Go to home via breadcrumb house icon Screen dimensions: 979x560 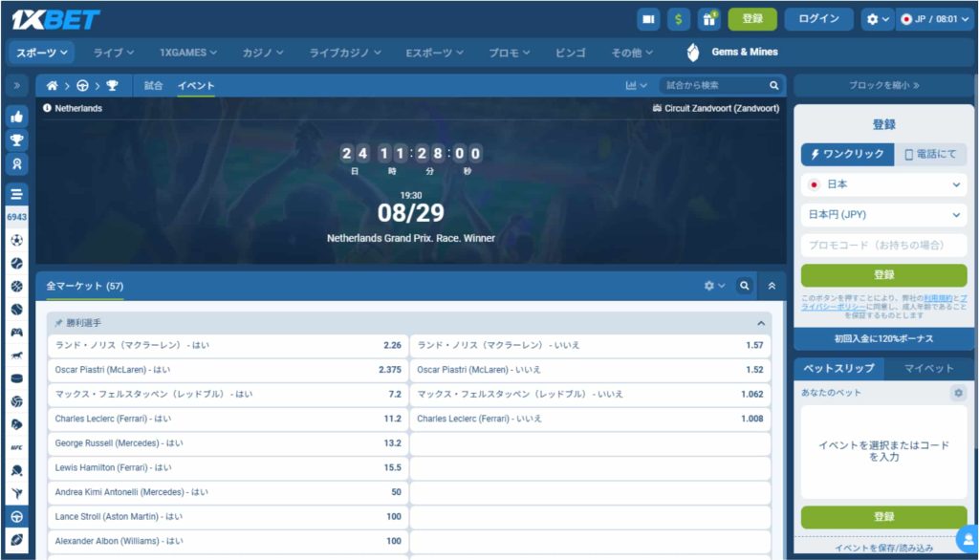click(x=52, y=86)
